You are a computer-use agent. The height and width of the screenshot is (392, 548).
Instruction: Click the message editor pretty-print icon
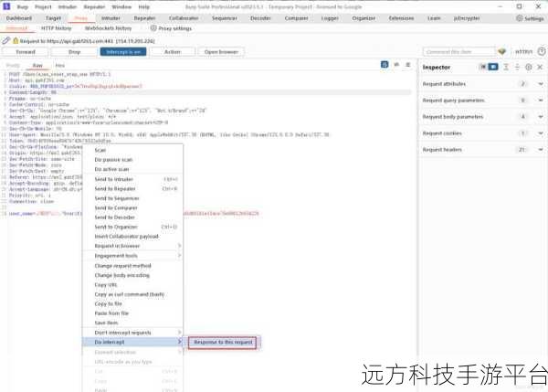pyautogui.click(x=385, y=65)
